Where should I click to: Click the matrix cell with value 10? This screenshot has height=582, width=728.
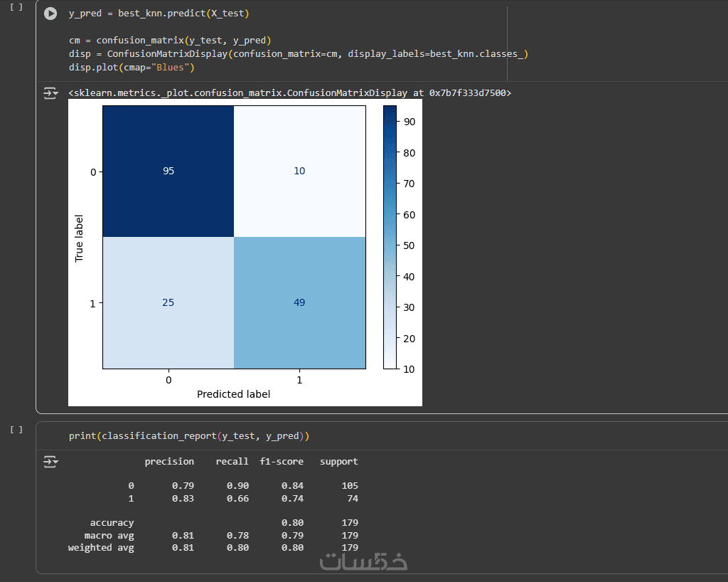click(x=299, y=171)
